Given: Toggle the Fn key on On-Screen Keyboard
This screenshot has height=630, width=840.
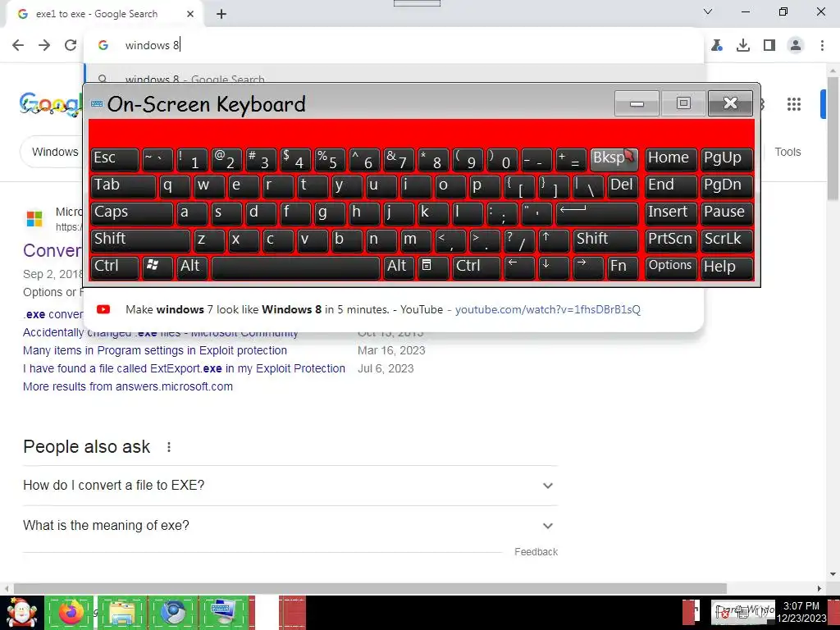Looking at the screenshot, I should coord(623,267).
